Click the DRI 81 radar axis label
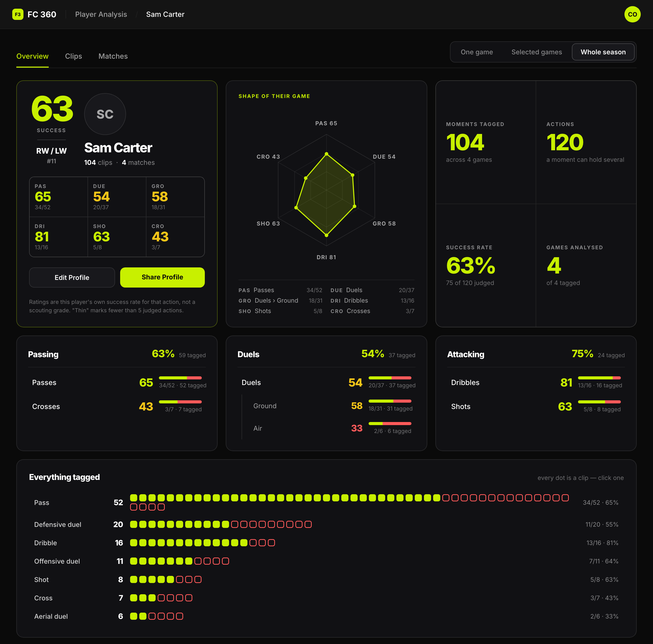 pyautogui.click(x=326, y=257)
